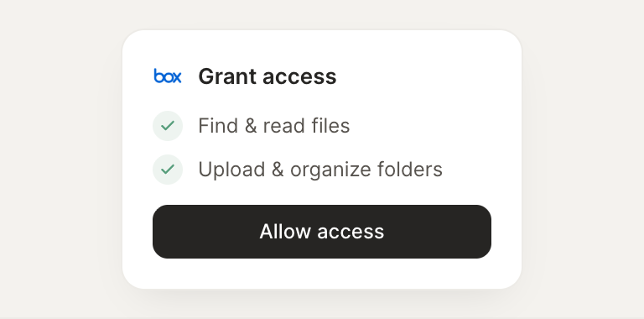
Task: Click the Upload & organize folders text
Action: 320,170
